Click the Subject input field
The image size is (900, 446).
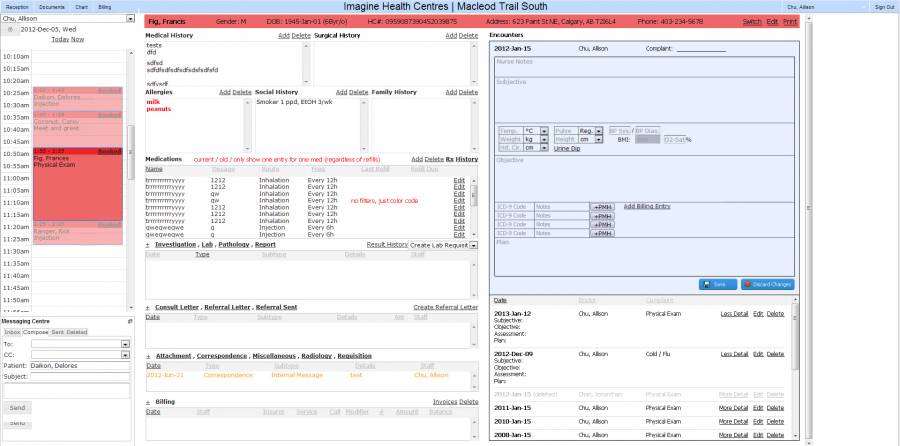pos(80,377)
